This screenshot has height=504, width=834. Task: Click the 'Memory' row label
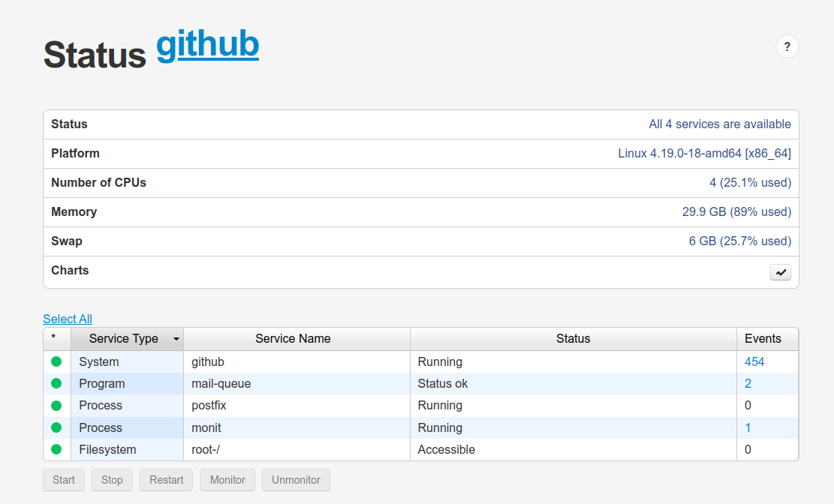(x=74, y=211)
